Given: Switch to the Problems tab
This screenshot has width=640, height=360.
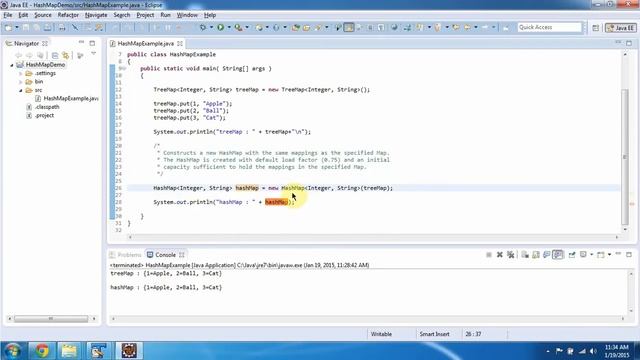Looking at the screenshot, I should click(x=125, y=255).
